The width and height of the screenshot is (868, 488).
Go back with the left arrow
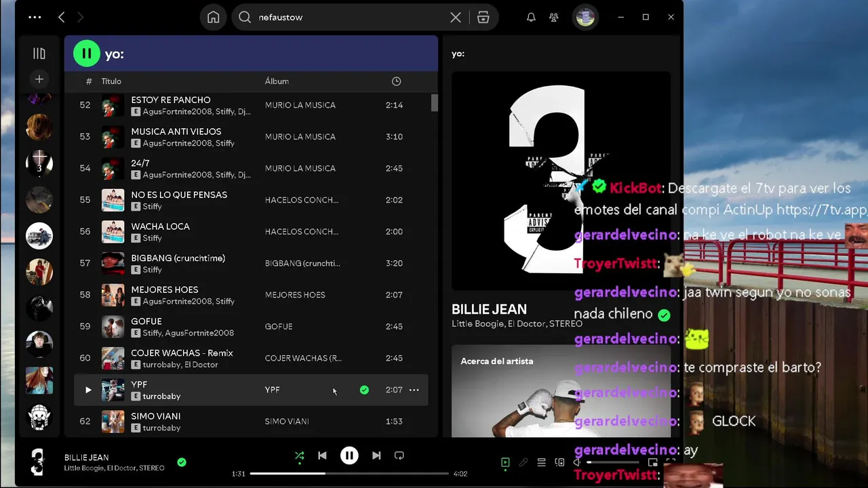[x=62, y=18]
